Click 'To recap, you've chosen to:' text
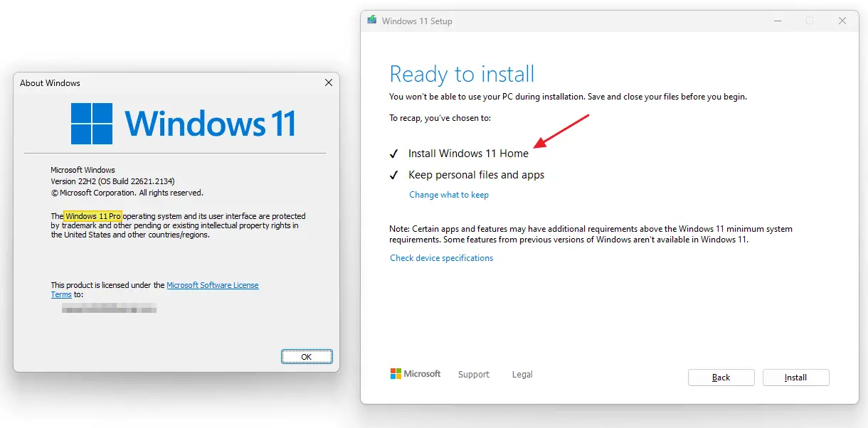 [440, 118]
